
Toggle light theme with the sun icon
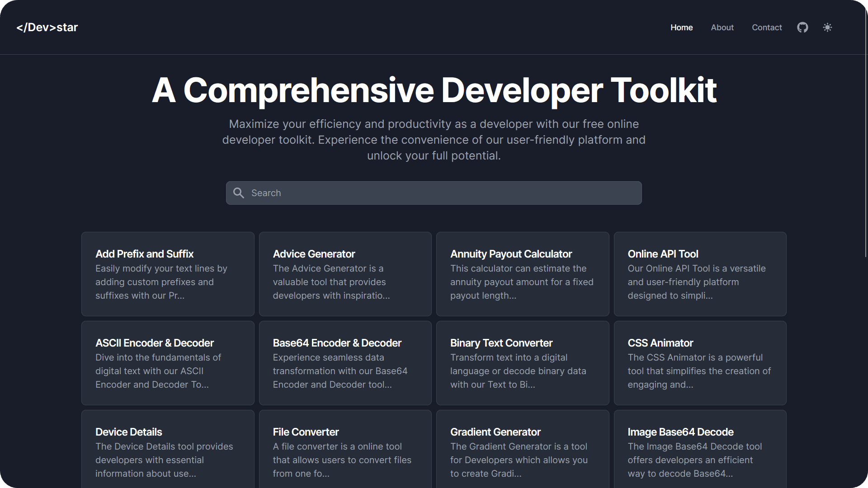[827, 28]
